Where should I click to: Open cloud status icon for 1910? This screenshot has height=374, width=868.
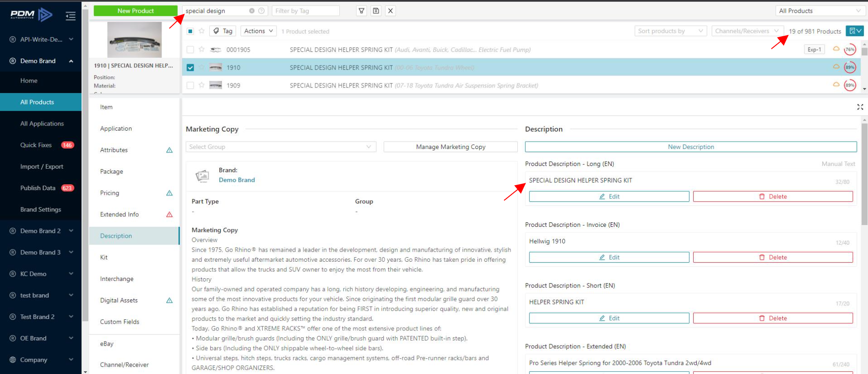836,66
